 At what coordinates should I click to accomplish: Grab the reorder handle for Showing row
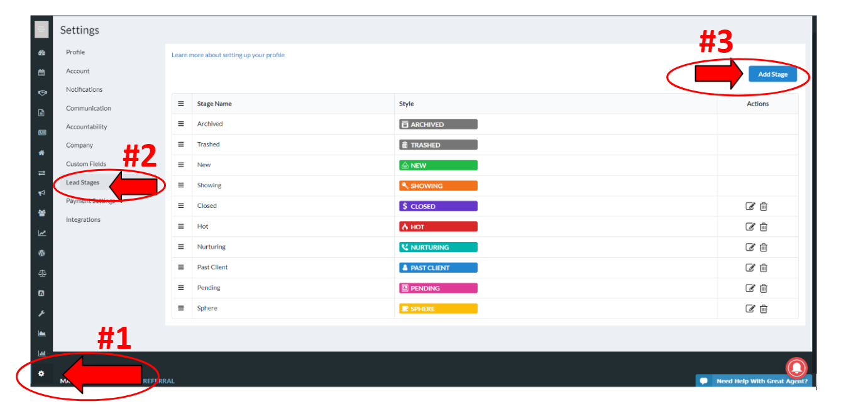pyautogui.click(x=181, y=185)
